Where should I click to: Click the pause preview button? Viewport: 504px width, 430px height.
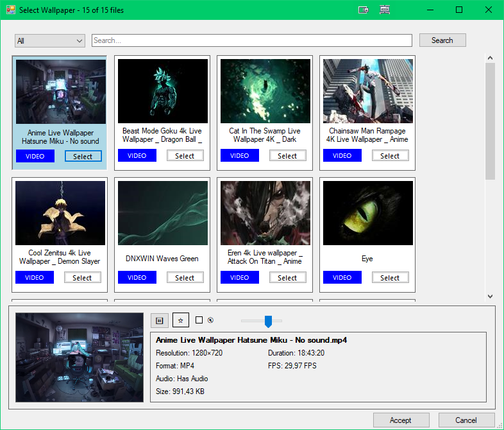160,320
